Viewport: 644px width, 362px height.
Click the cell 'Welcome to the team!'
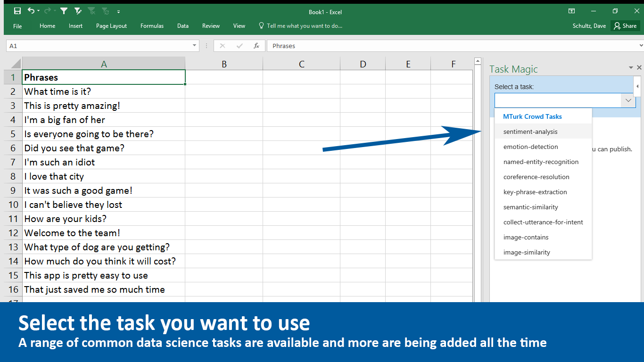tap(104, 233)
